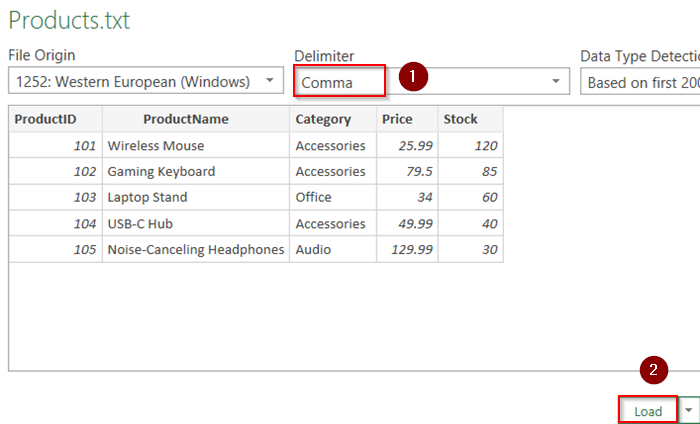Click the USB-C Hub cell
This screenshot has width=700, height=424.
196,223
